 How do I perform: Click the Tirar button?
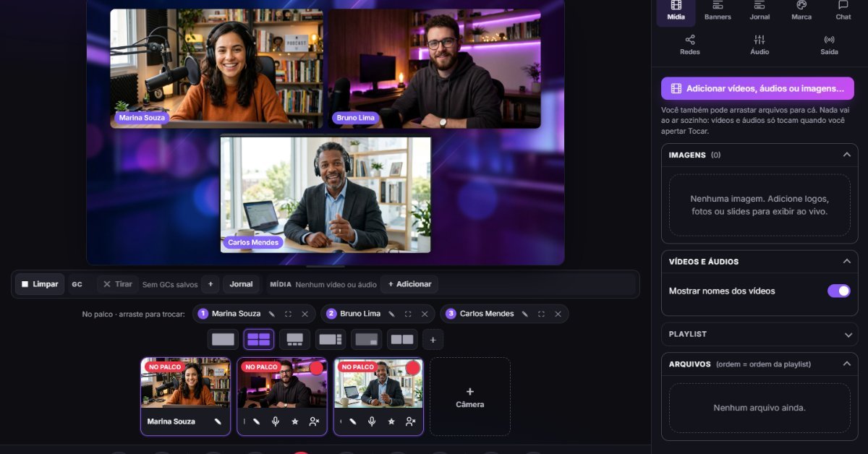click(117, 284)
